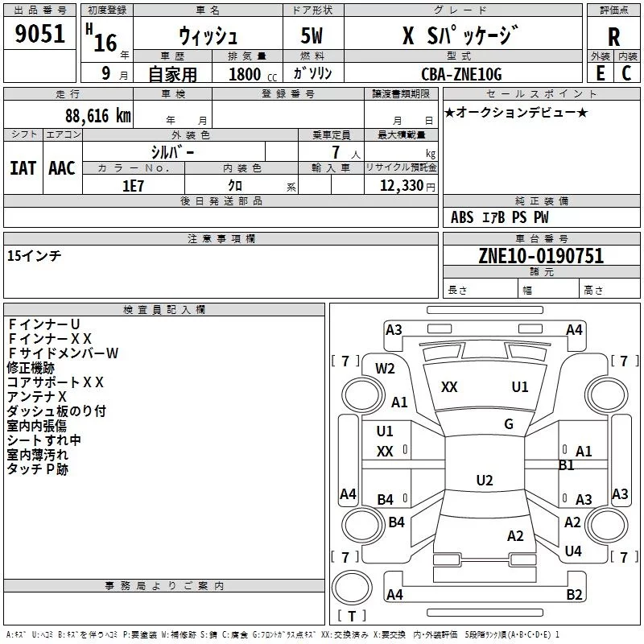Click the mileage value 88,616 km
Screen dimensions: 644x644
[x=98, y=116]
